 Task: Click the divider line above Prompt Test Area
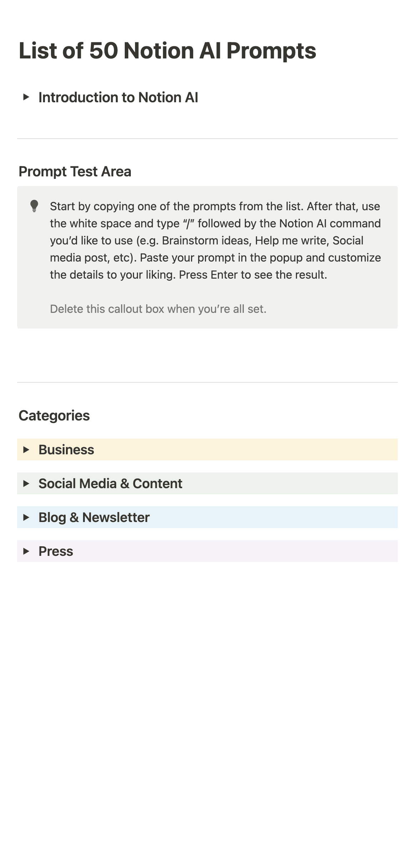pyautogui.click(x=207, y=139)
